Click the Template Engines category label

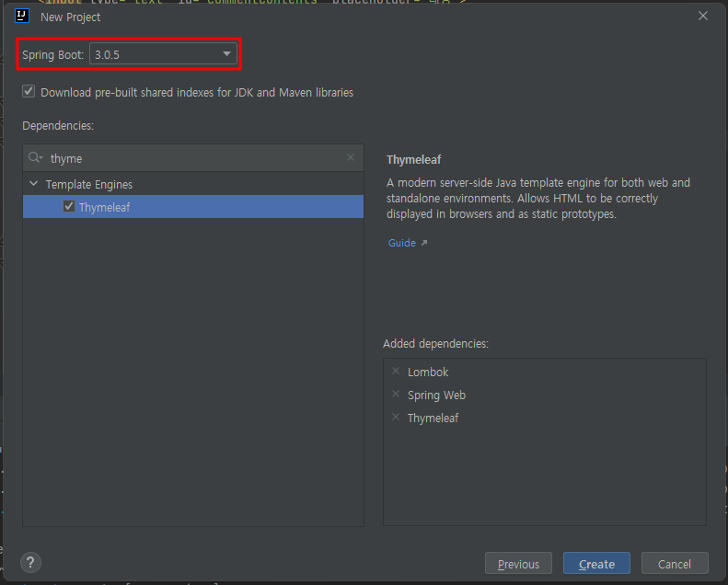pyautogui.click(x=89, y=184)
